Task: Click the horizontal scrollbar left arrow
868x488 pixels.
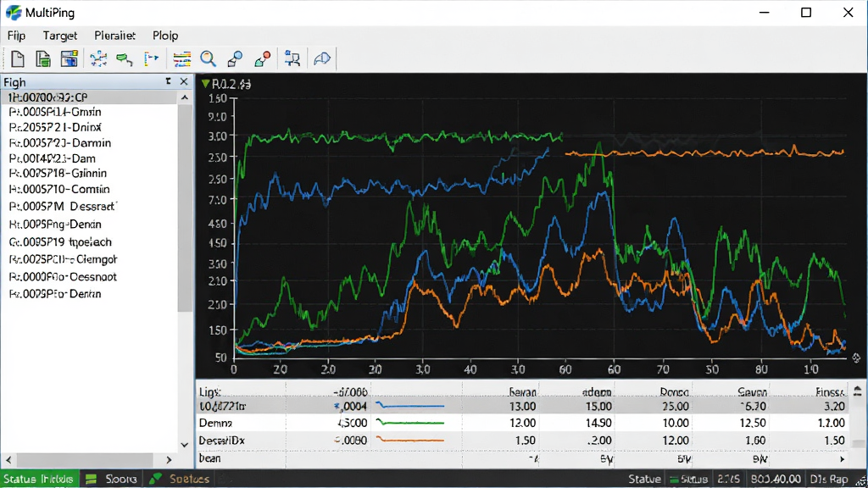Action: tap(8, 460)
